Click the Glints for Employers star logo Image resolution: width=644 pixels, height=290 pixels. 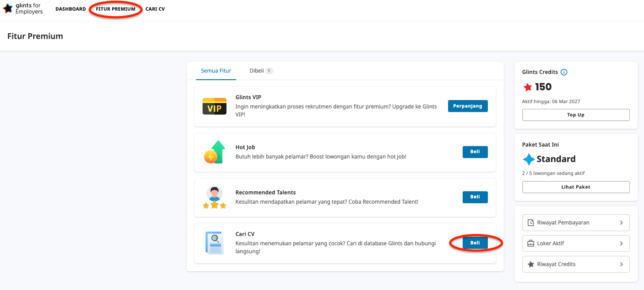(x=8, y=8)
